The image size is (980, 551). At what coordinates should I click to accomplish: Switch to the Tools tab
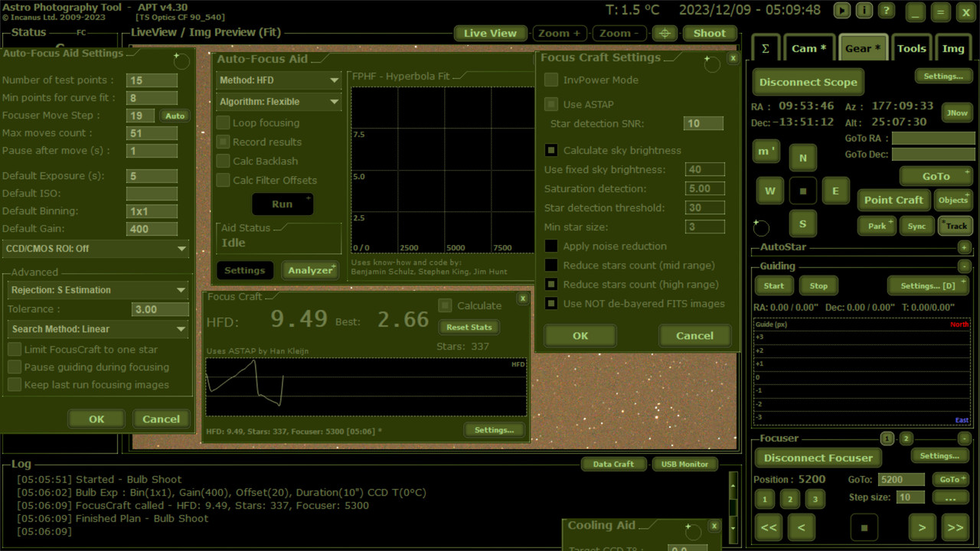pos(912,48)
